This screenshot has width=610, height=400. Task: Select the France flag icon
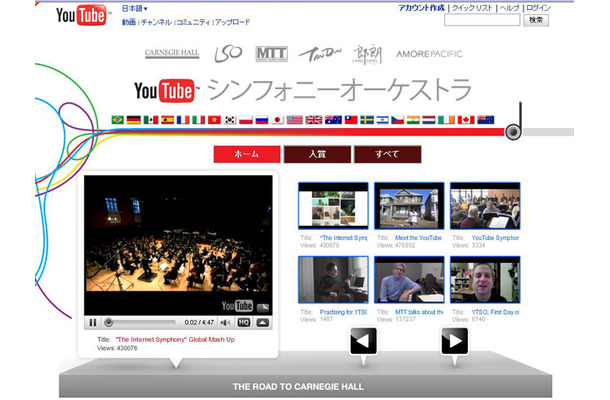[183, 120]
